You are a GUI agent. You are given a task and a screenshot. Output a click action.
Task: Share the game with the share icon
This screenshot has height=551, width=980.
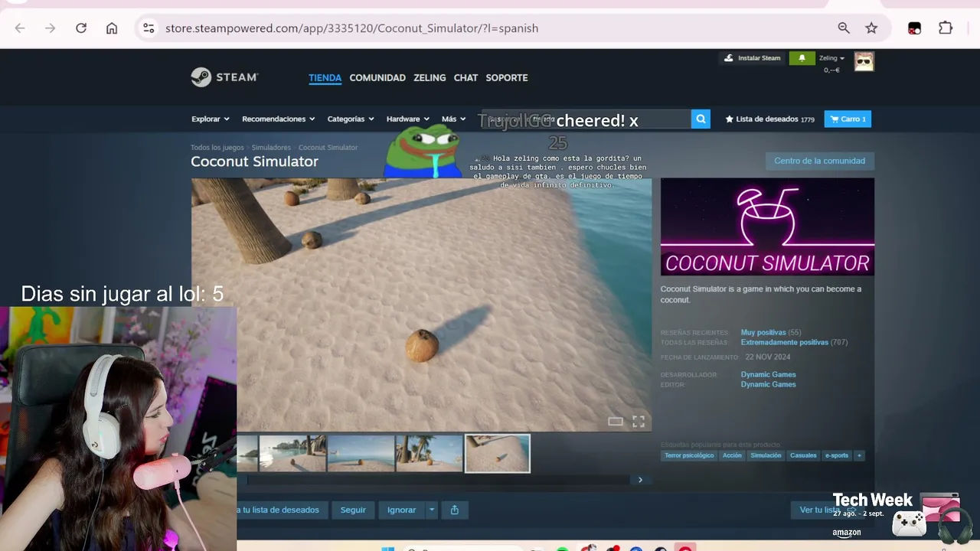(x=455, y=510)
